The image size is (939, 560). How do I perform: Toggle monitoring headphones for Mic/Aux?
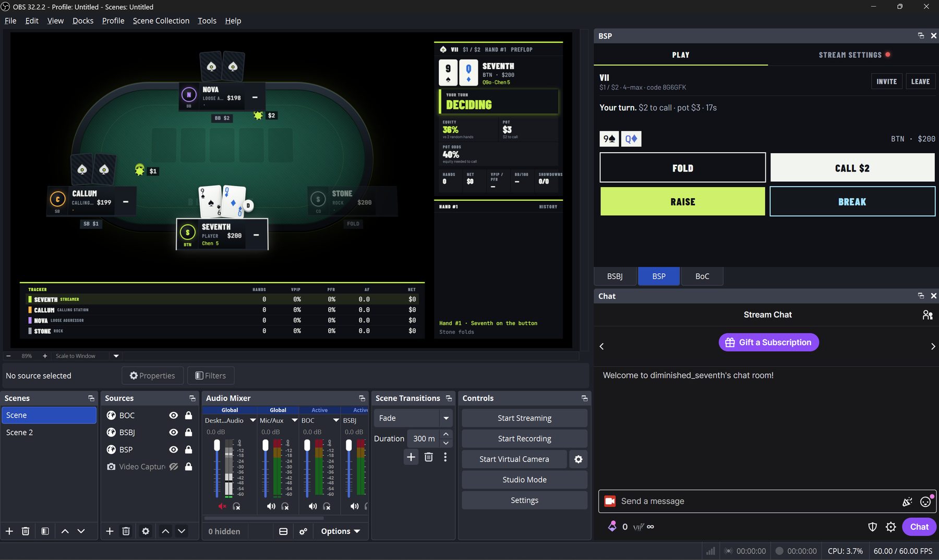[x=285, y=506]
